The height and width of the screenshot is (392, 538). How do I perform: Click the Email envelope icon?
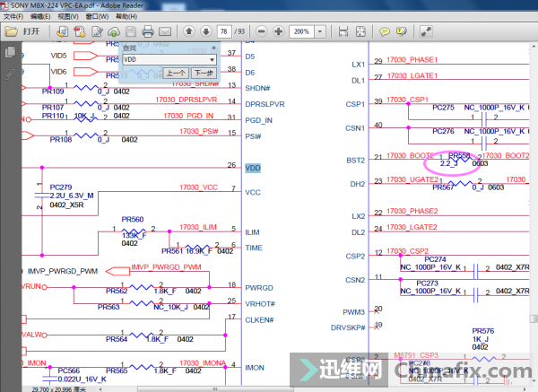(165, 32)
